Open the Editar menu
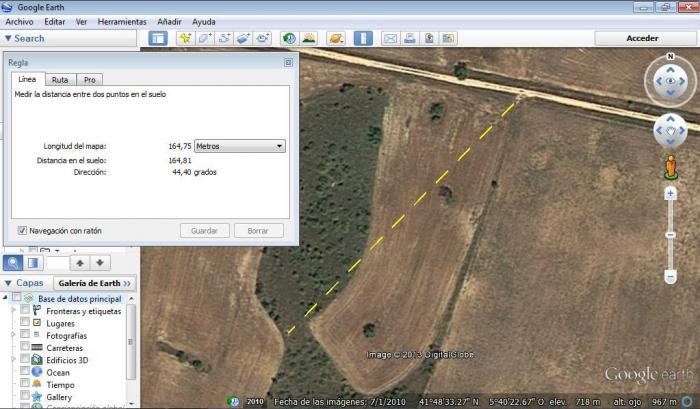Viewport: 700px width, 409px height. [54, 21]
